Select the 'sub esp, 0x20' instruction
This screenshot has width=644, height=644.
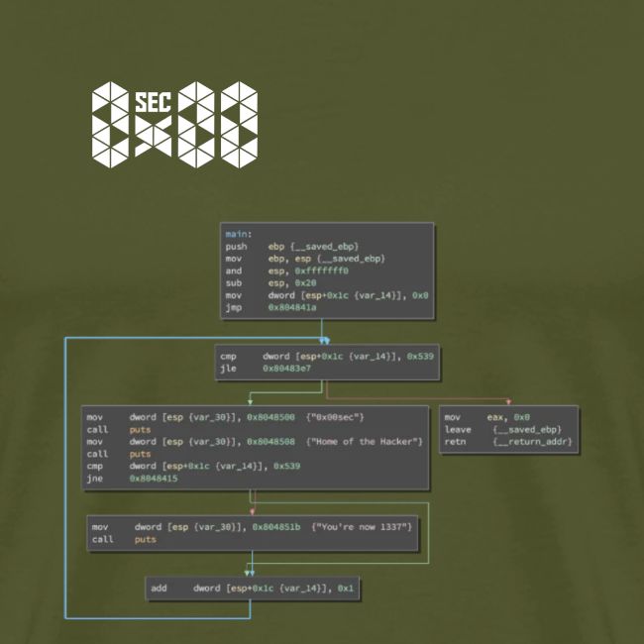(270, 283)
